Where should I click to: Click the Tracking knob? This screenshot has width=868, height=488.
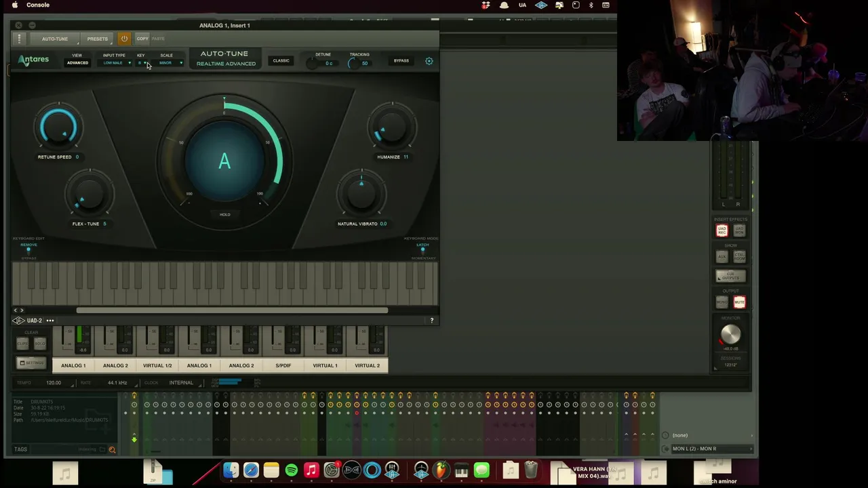pyautogui.click(x=353, y=63)
